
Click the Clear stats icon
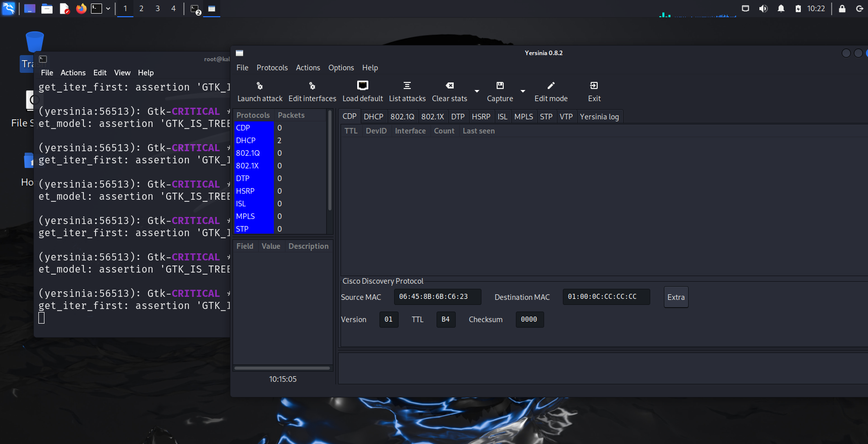click(449, 86)
